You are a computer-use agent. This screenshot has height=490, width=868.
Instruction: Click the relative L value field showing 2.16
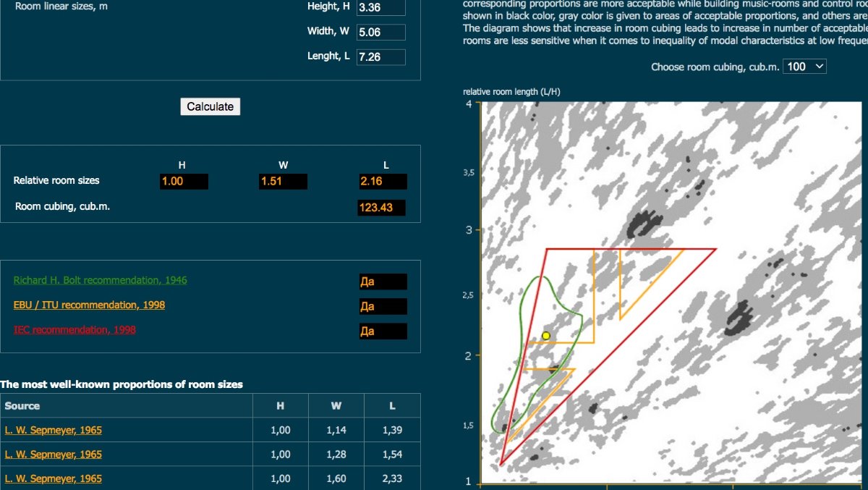[x=382, y=181]
